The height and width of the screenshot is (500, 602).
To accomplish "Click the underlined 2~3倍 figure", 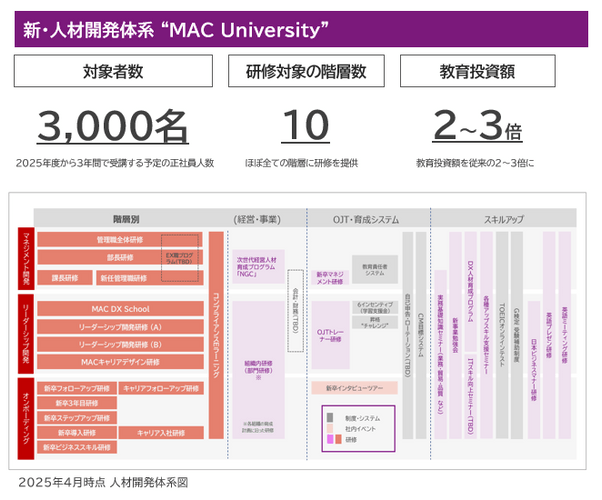I will click(x=477, y=126).
